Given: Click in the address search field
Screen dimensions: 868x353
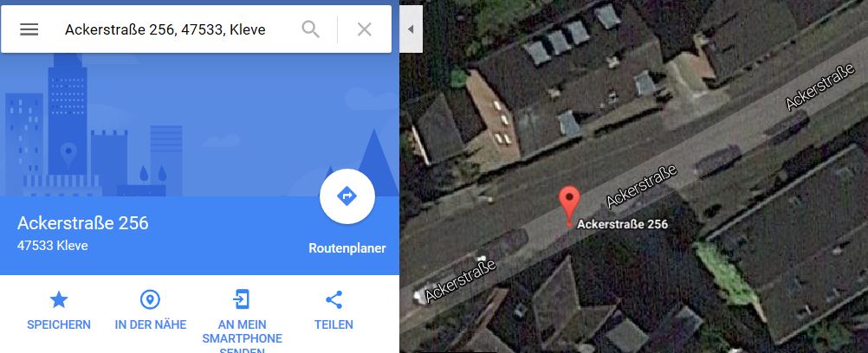Looking at the screenshot, I should (177, 29).
